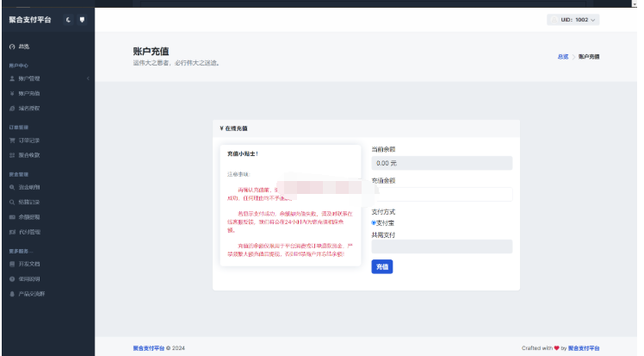Click the pin icon in sidebar header
This screenshot has height=356, width=644.
(82, 19)
